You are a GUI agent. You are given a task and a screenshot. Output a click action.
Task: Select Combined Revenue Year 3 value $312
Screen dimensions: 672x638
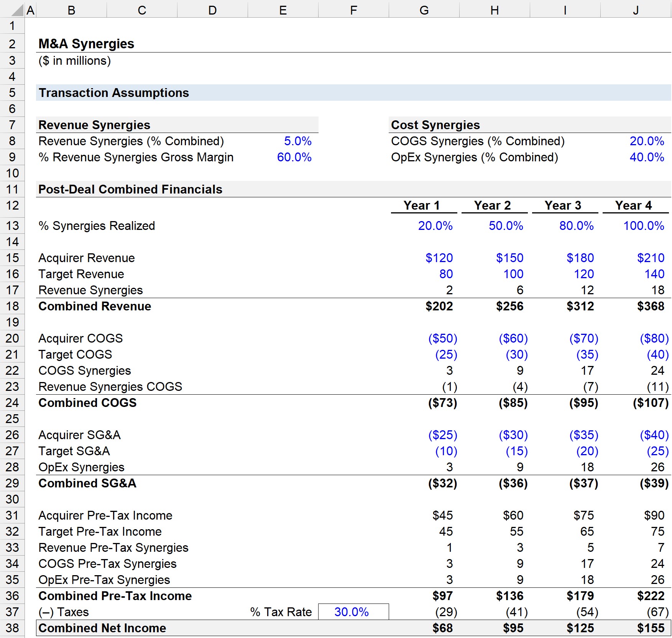click(x=580, y=306)
